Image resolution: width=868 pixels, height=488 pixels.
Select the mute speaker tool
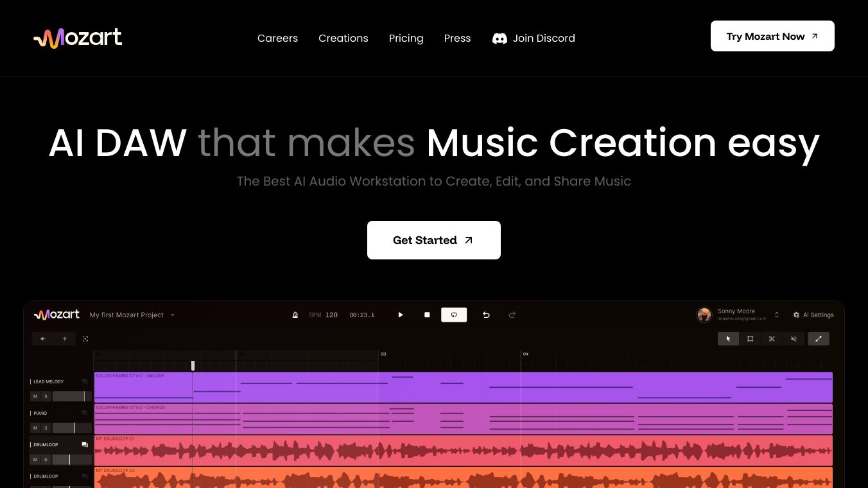click(794, 338)
